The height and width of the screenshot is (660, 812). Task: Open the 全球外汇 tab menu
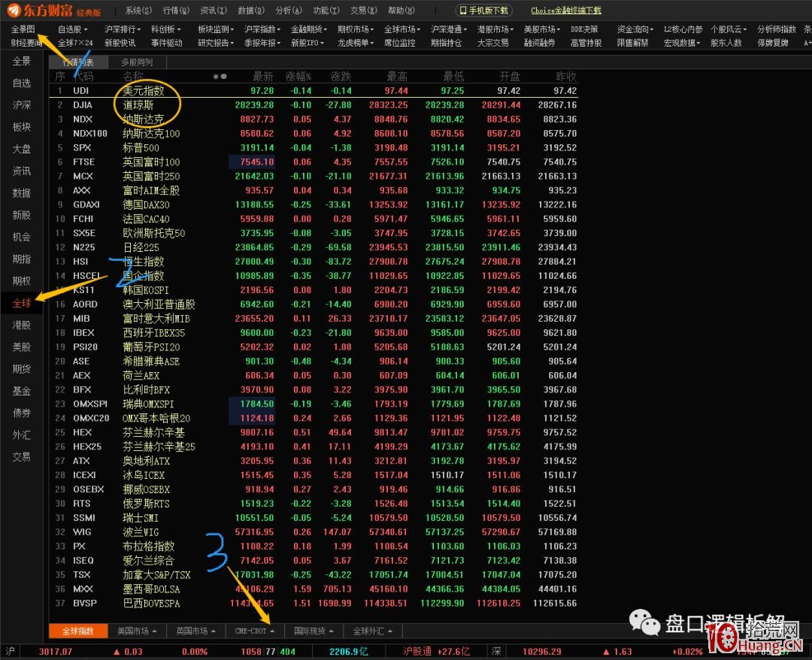[x=372, y=631]
